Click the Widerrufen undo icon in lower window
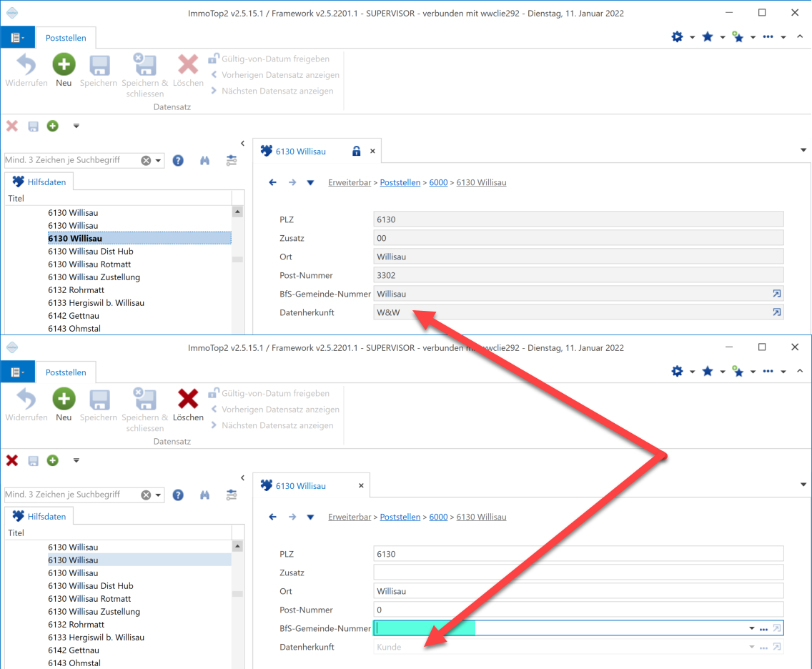This screenshot has height=669, width=812. pyautogui.click(x=26, y=399)
